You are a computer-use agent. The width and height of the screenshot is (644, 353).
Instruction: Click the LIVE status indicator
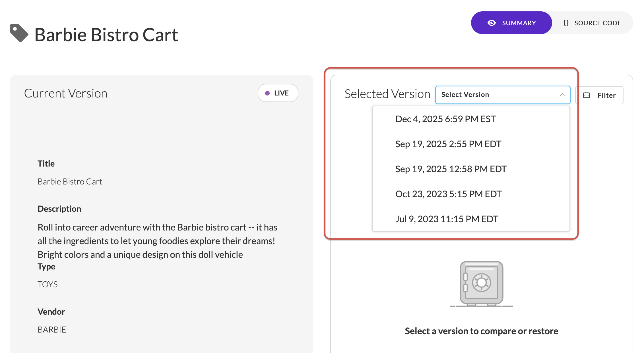click(x=278, y=93)
